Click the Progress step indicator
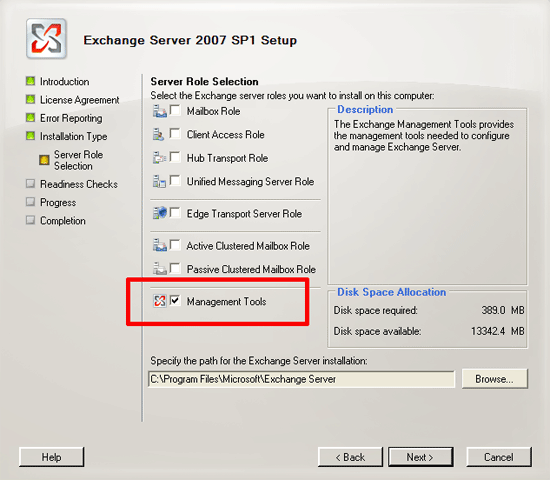This screenshot has width=550, height=480. tap(31, 202)
